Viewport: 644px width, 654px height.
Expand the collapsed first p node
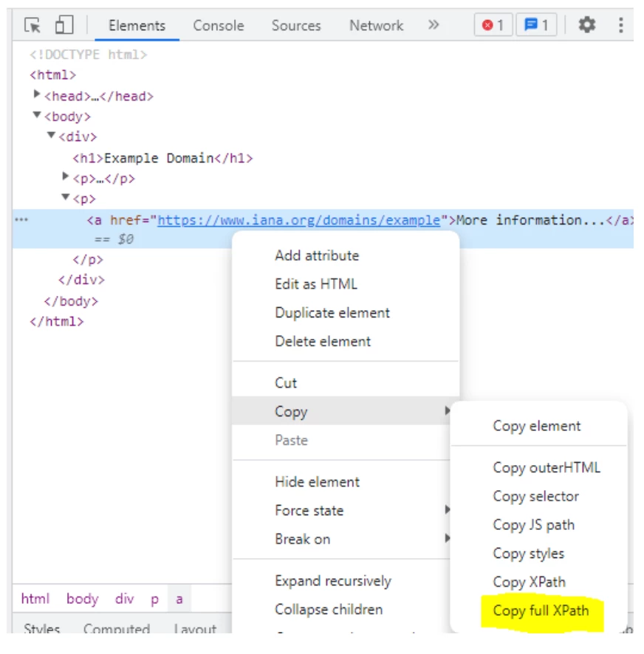point(65,176)
